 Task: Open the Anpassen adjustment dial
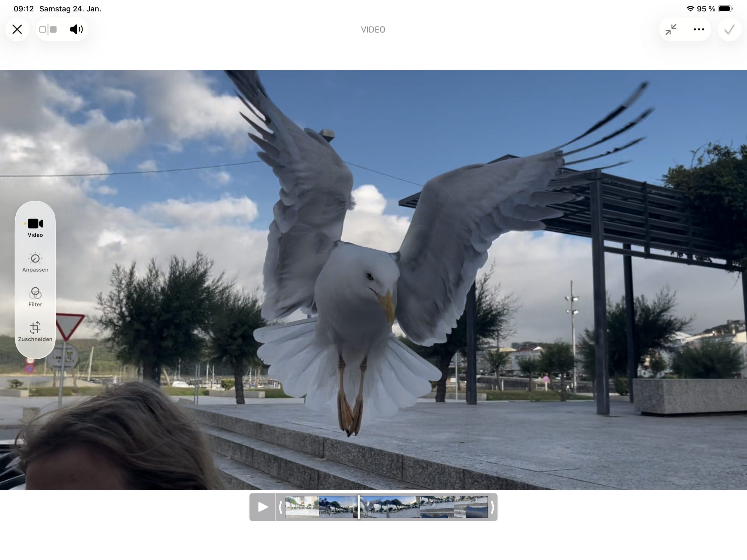(x=35, y=259)
